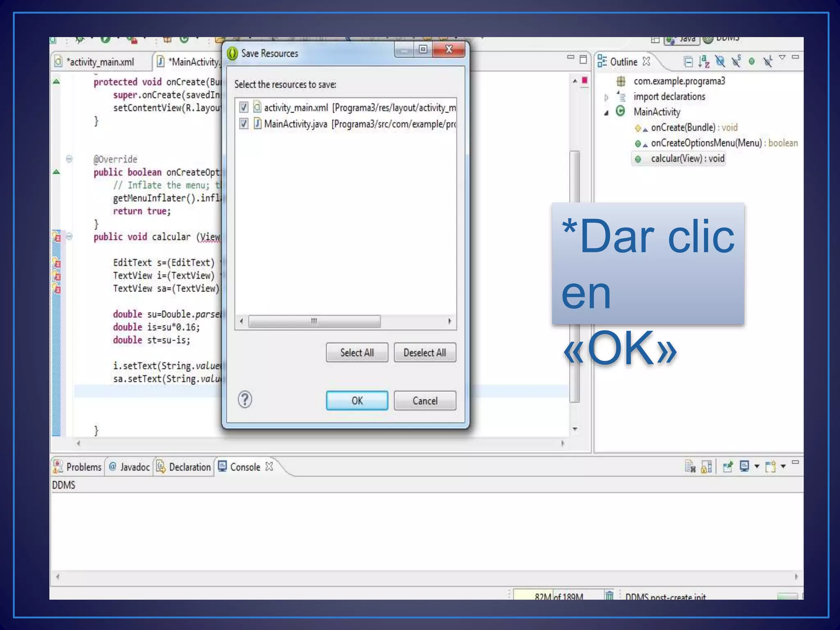Uncheck the MainActivity.java resource checkbox
The image size is (840, 630).
point(244,123)
